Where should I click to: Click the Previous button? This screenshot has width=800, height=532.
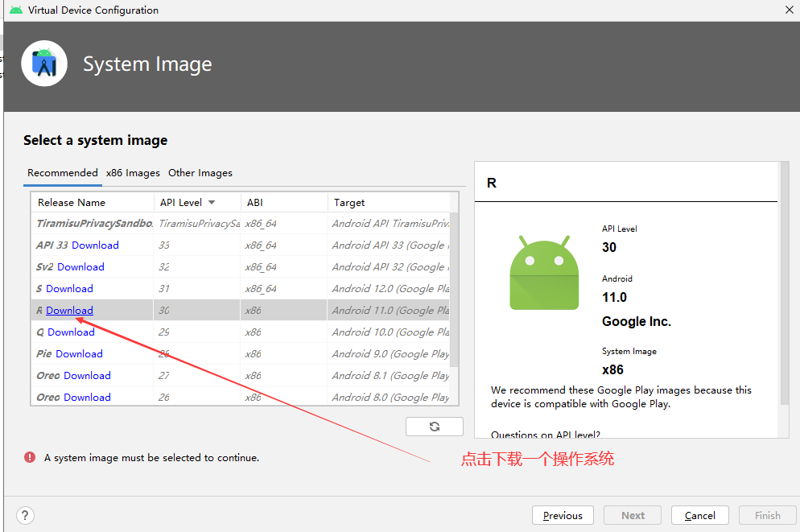563,515
